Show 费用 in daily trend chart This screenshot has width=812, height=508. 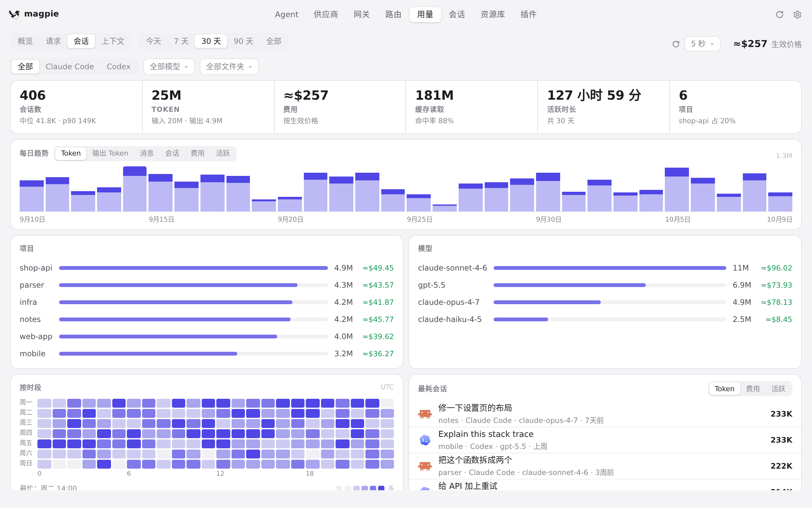pyautogui.click(x=197, y=154)
